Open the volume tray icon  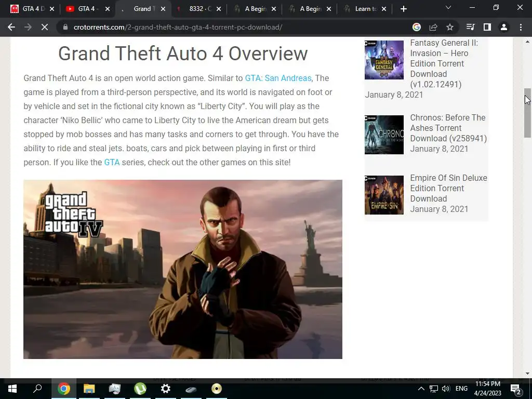[x=446, y=389]
